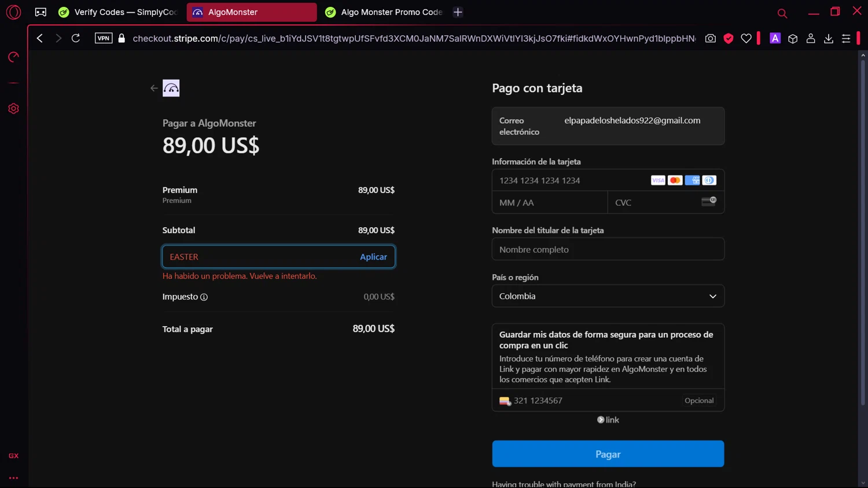Image resolution: width=868 pixels, height=488 pixels.
Task: Focus the card number field
Action: [608, 180]
